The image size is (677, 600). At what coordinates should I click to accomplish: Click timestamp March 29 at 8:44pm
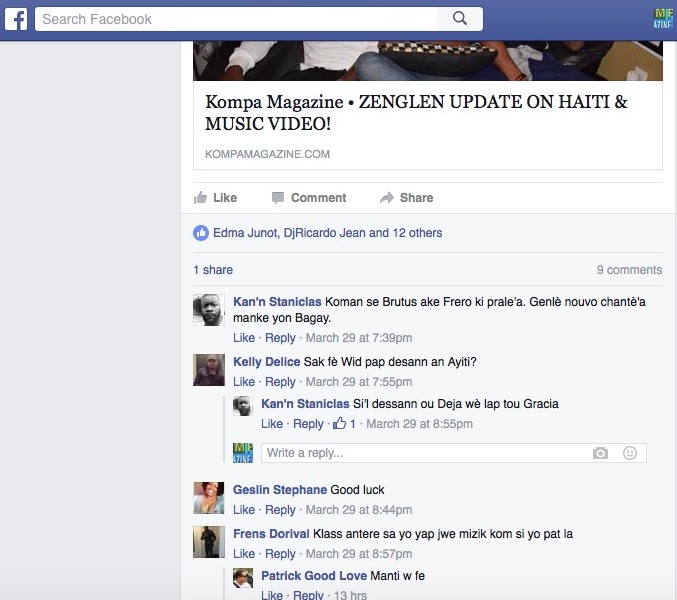359,510
